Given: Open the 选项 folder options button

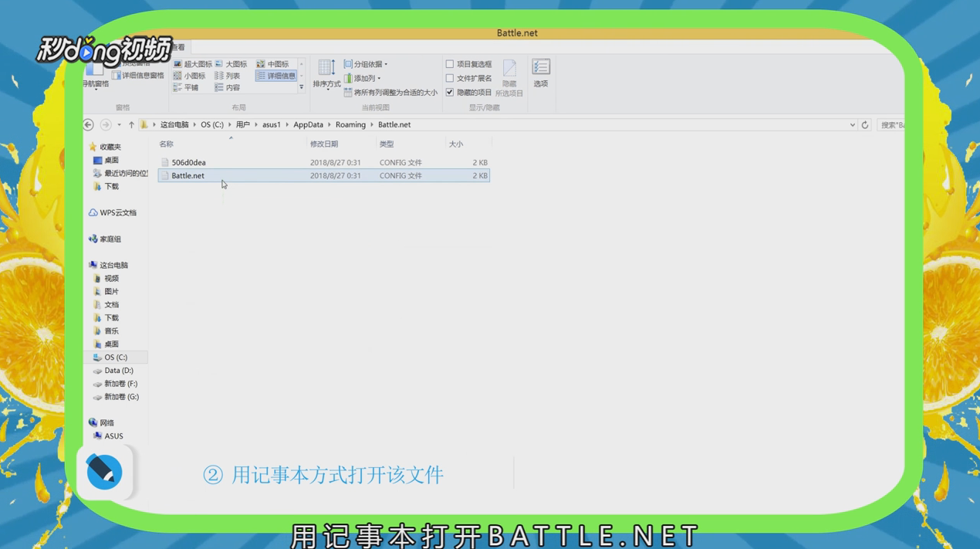Looking at the screenshot, I should 541,73.
